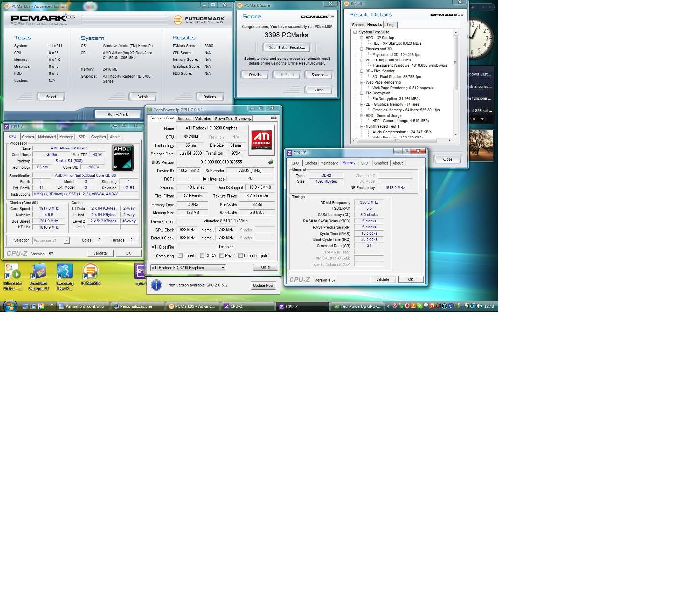Viewport: 700px width, 590px height.
Task: Collapse the HDD - XP Startup node
Action: (362, 38)
